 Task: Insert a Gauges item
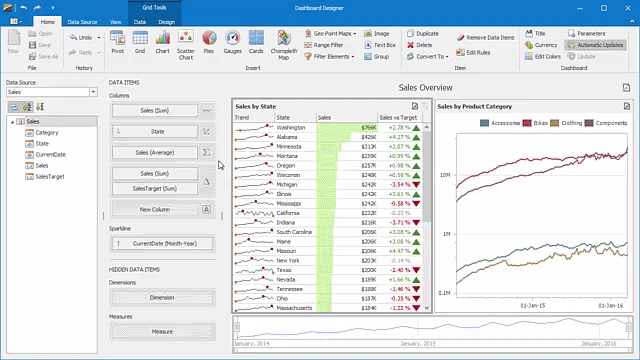pyautogui.click(x=233, y=42)
